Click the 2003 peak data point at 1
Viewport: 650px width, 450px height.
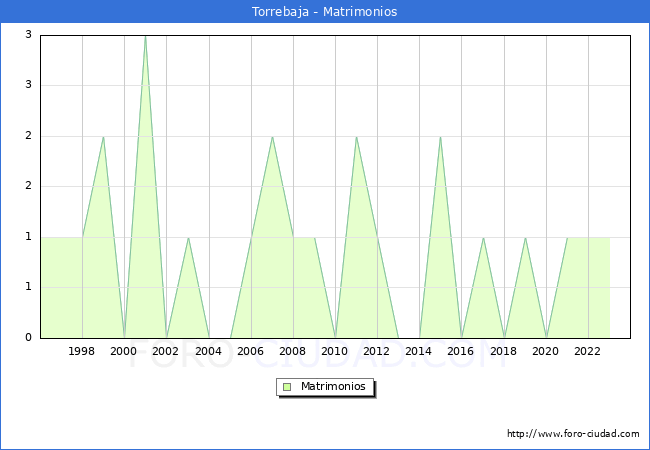pos(188,237)
